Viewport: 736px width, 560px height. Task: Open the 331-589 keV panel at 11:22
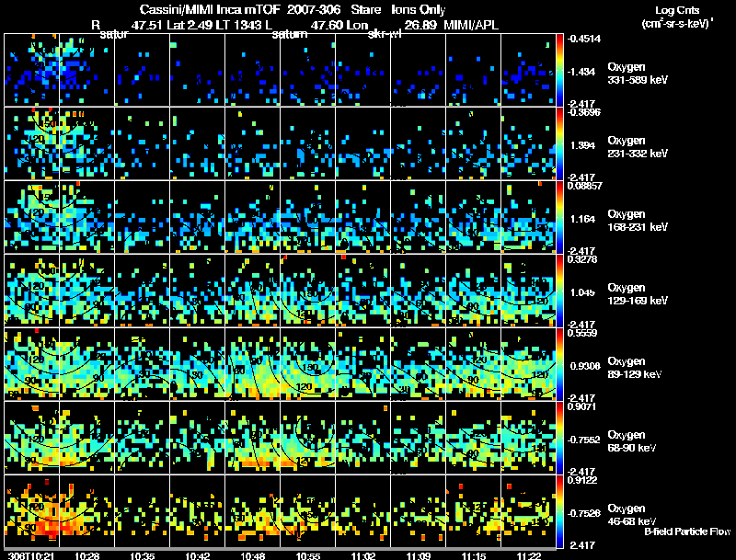coord(528,70)
